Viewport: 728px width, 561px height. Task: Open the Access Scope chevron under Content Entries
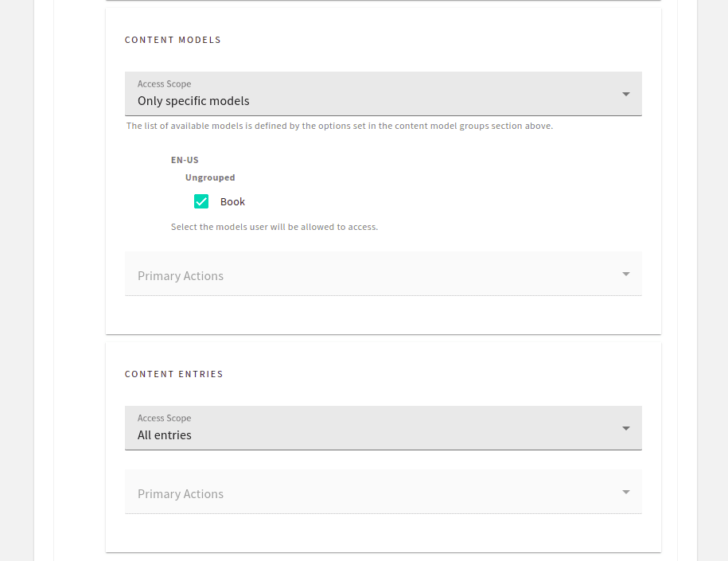pyautogui.click(x=626, y=427)
